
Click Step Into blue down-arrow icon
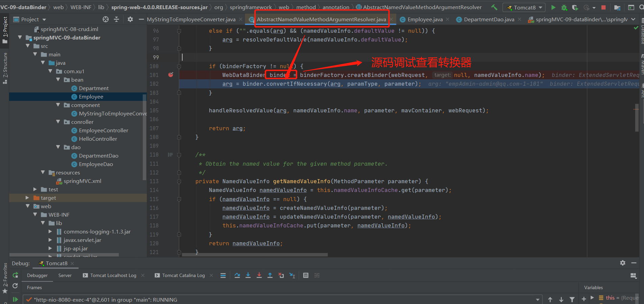(x=248, y=275)
